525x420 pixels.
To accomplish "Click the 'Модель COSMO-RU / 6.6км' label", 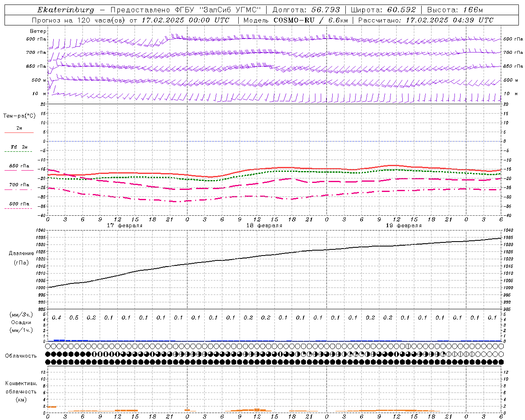I will click(x=295, y=20).
